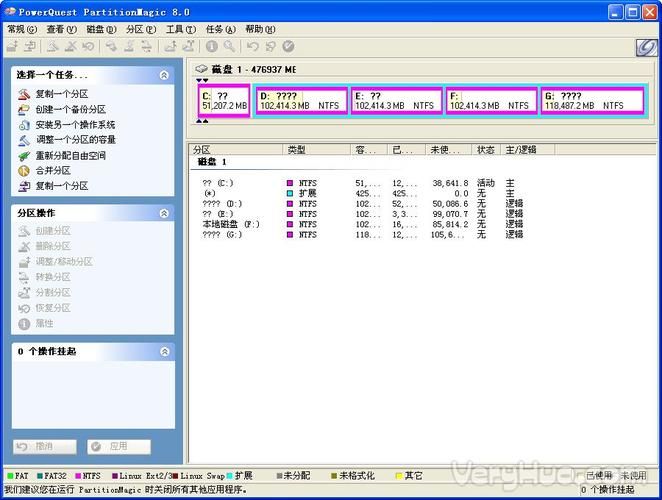This screenshot has height=500, width=662.
Task: Click the 类型 column header
Action: click(x=317, y=149)
